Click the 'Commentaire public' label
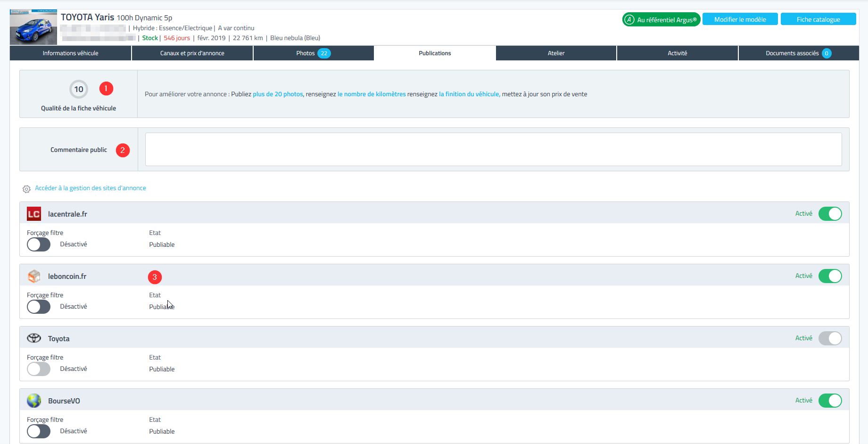Screen dimensions: 868x444 point(79,150)
